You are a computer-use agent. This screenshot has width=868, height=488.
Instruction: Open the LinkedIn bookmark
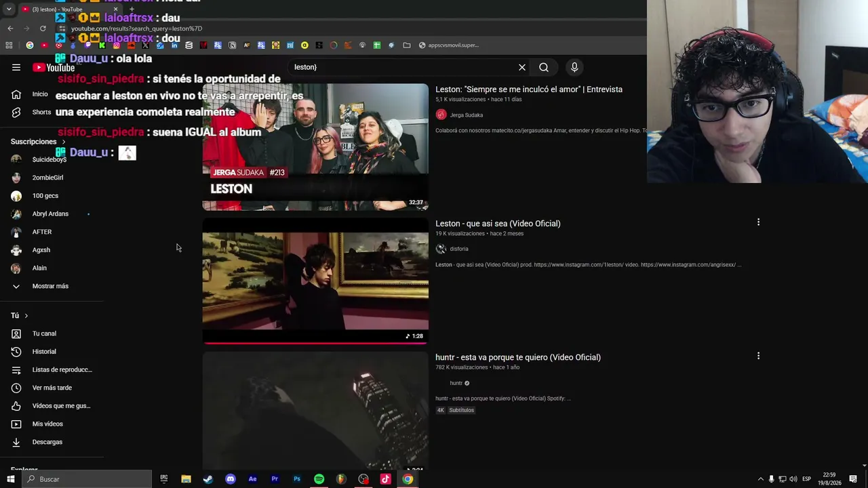(174, 45)
